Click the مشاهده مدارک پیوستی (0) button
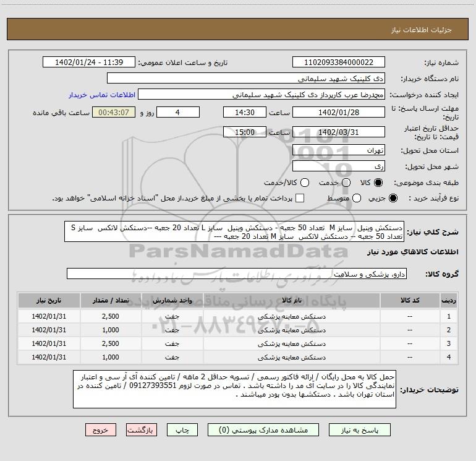Image resolution: width=476 pixels, height=461 pixels. 263,430
